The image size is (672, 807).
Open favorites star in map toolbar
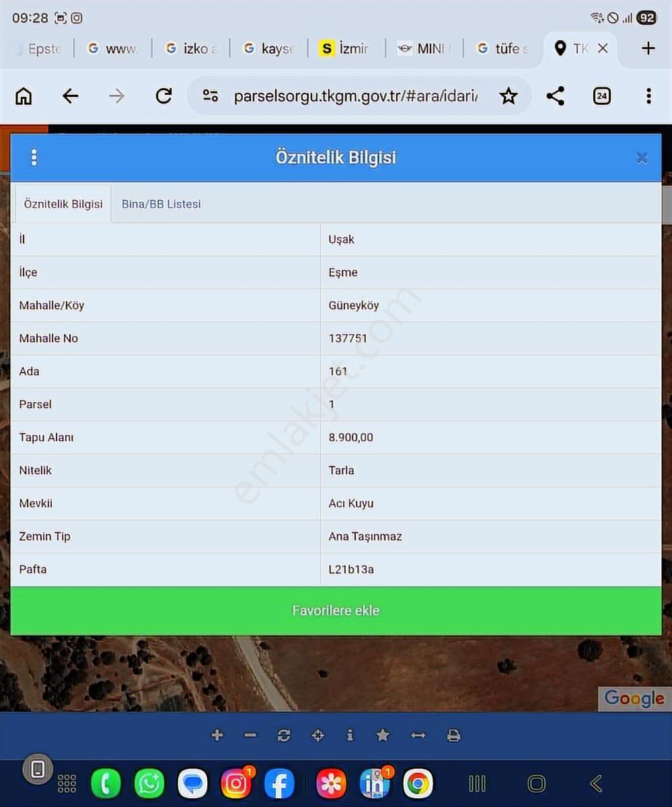click(x=383, y=735)
